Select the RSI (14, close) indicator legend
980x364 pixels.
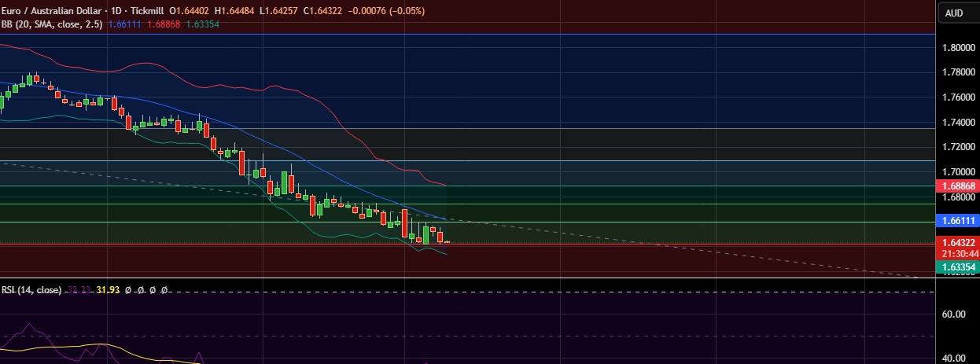coord(31,290)
